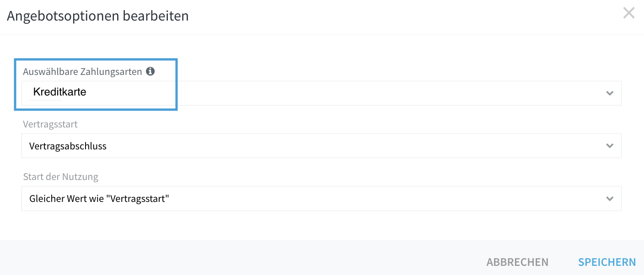Click the Vertragsabschluss selected value text
This screenshot has width=644, height=275.
tap(68, 146)
